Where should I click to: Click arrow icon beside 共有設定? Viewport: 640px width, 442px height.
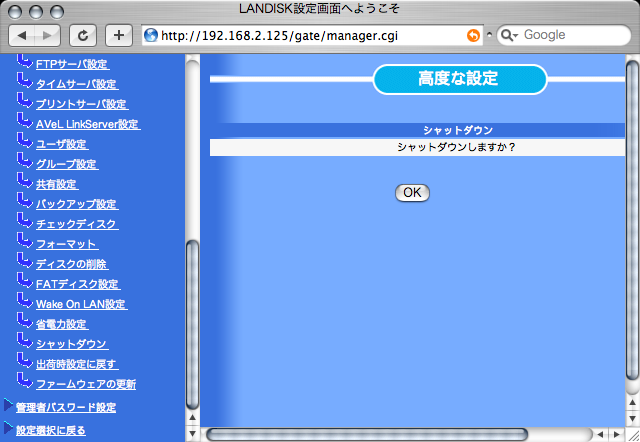[24, 180]
